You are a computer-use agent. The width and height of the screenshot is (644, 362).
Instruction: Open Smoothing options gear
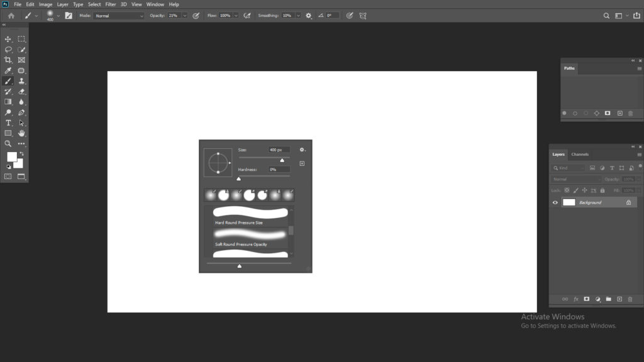(308, 16)
